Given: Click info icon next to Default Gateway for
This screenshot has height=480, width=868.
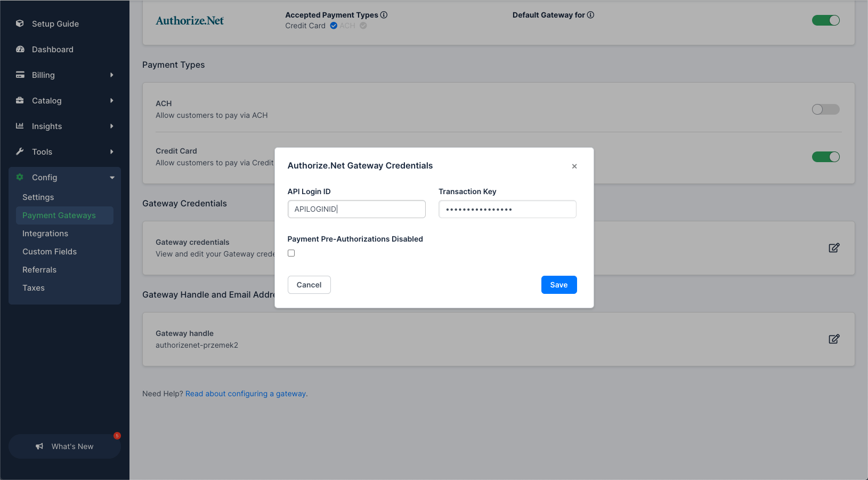Looking at the screenshot, I should coord(590,15).
